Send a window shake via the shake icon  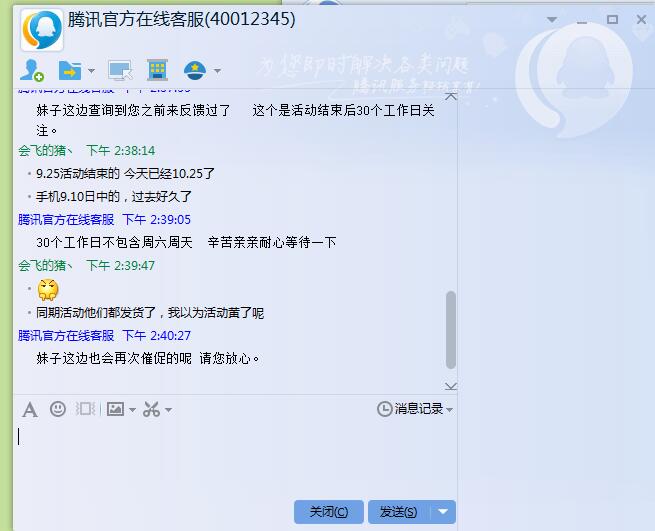(86, 409)
